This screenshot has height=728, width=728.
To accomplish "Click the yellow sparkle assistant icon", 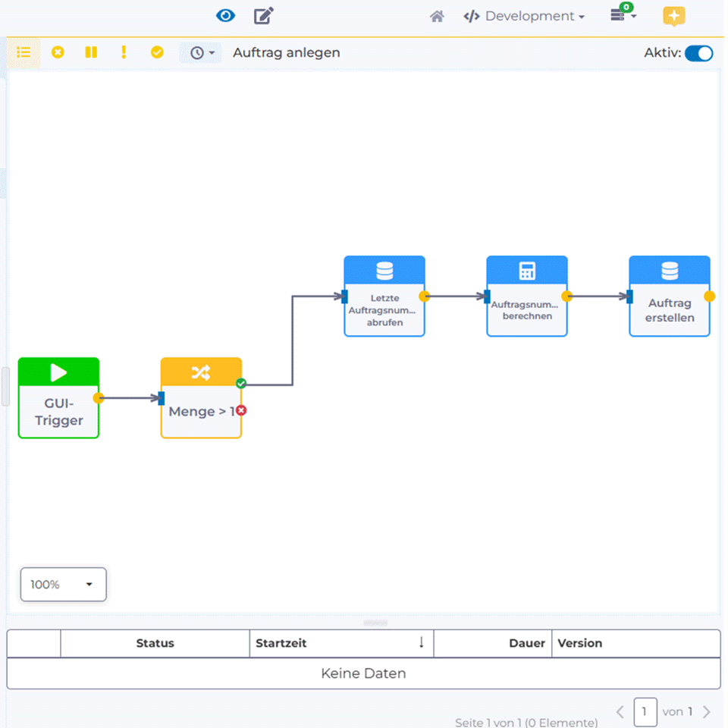I will pos(673,16).
